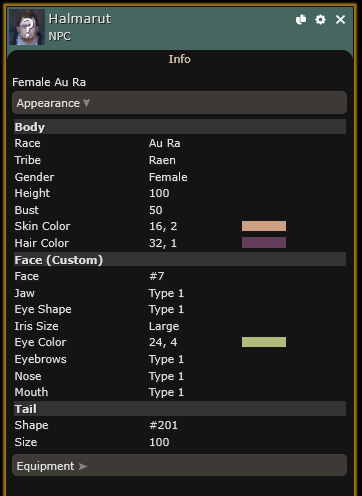362x496 pixels.
Task: Click Halmarut's portrait thumbnail
Action: click(x=27, y=27)
